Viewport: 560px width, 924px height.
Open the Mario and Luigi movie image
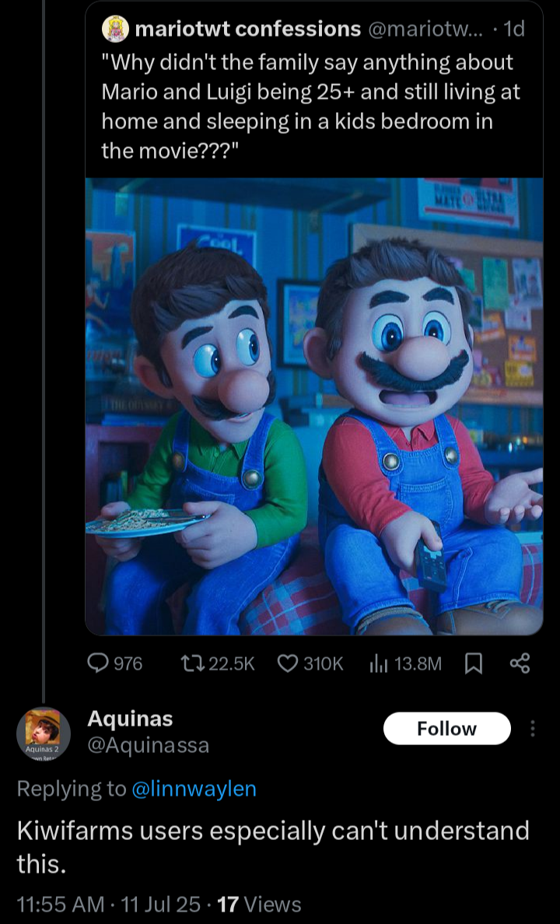pos(314,406)
